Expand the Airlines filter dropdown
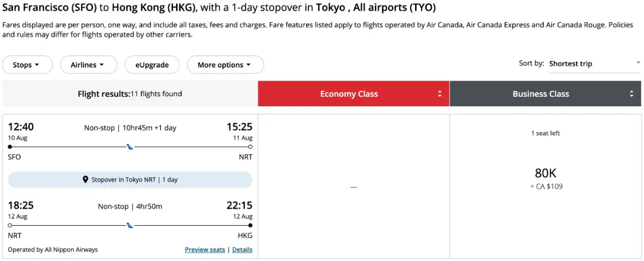 tap(87, 65)
